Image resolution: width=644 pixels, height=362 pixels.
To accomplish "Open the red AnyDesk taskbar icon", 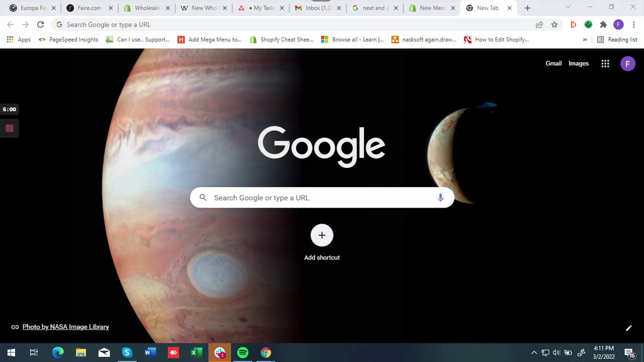I will [x=173, y=353].
